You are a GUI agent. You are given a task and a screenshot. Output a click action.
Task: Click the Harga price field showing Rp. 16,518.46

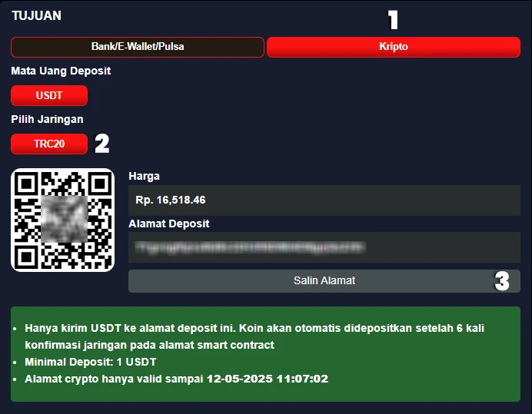point(324,200)
